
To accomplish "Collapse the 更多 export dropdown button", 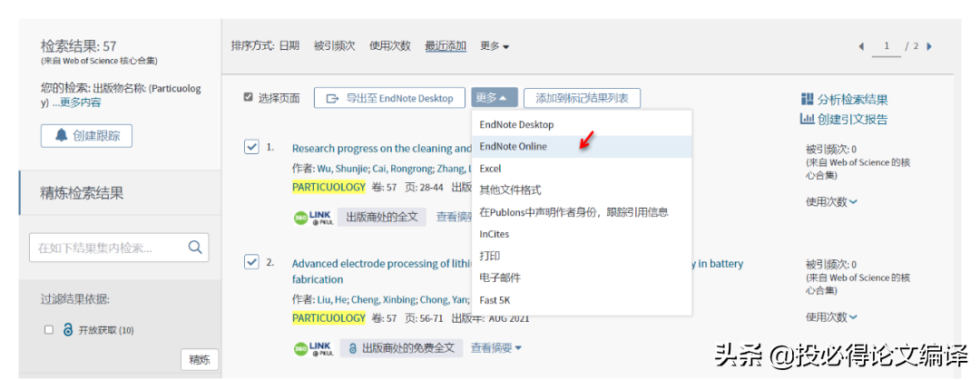I will click(495, 98).
